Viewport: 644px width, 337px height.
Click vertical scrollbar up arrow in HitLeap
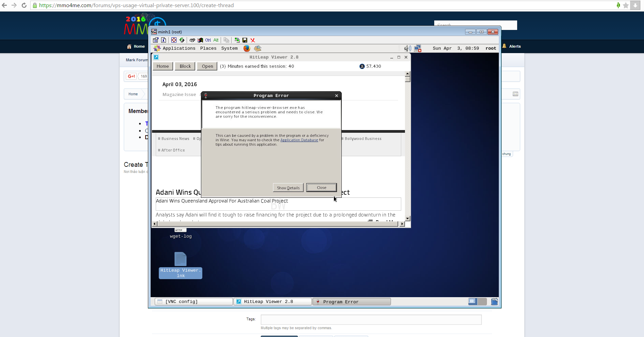[x=408, y=74]
